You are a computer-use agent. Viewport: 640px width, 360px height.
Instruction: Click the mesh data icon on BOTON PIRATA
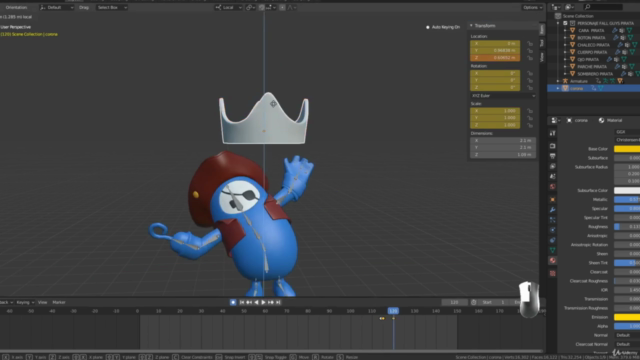coord(631,38)
